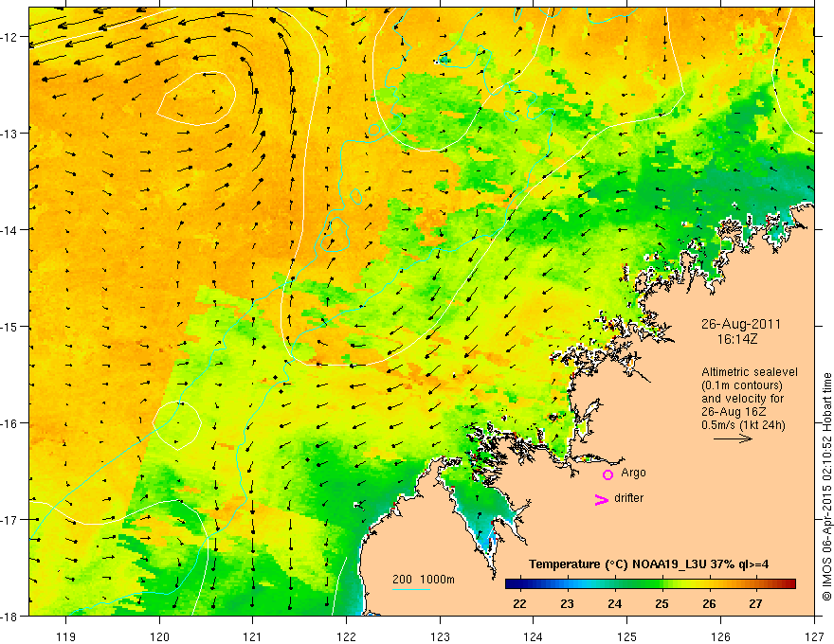Screen dimensions: 834x644
Task: Click colorbar tick label 22
Action: point(519,603)
